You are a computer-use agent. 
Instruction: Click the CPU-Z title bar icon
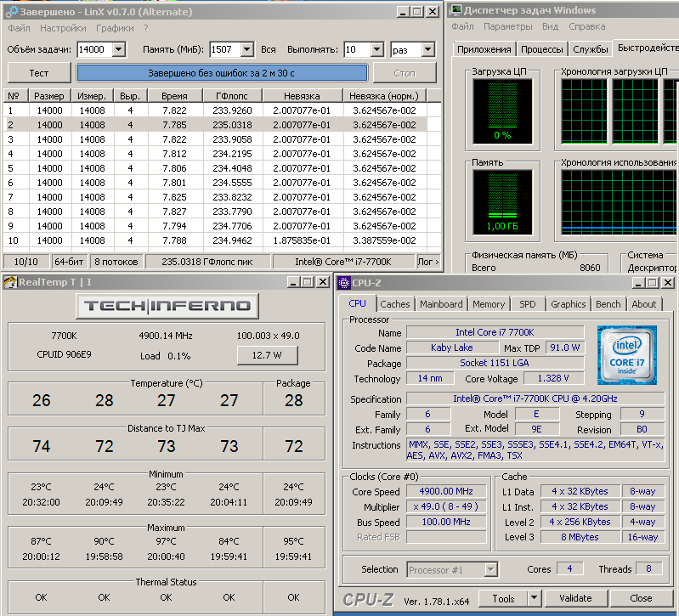(x=345, y=282)
